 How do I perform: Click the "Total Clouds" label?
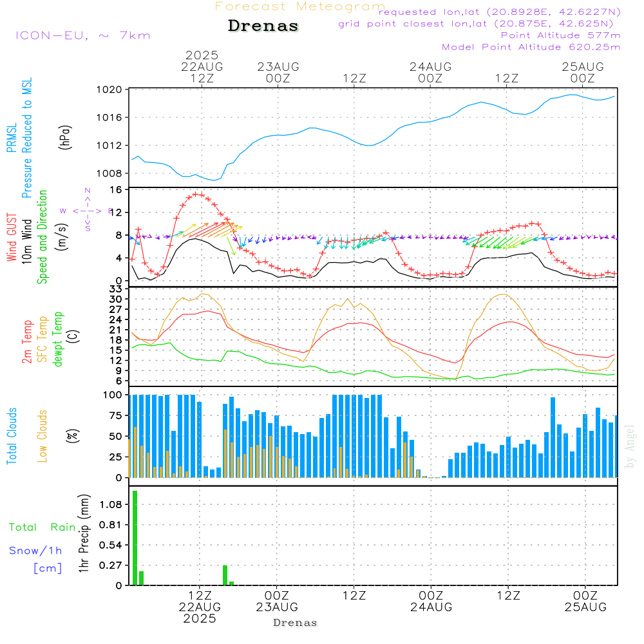click(x=12, y=436)
